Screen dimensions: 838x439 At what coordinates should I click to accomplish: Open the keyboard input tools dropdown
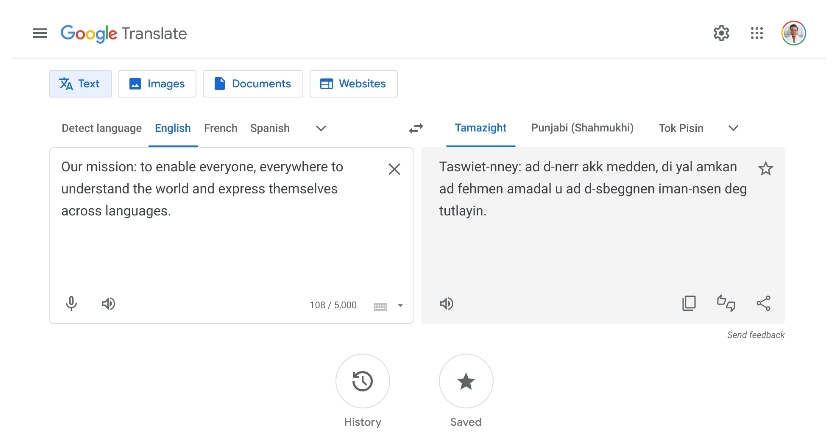tap(400, 306)
